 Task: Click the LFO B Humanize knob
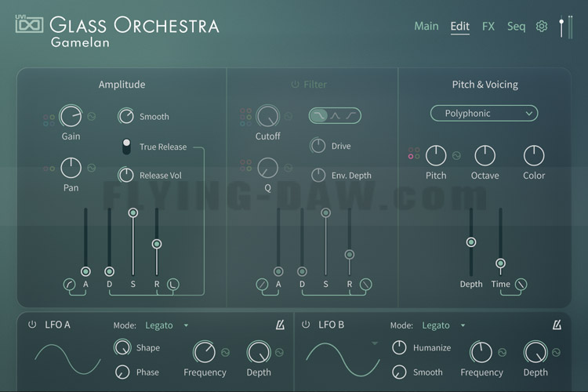click(399, 347)
